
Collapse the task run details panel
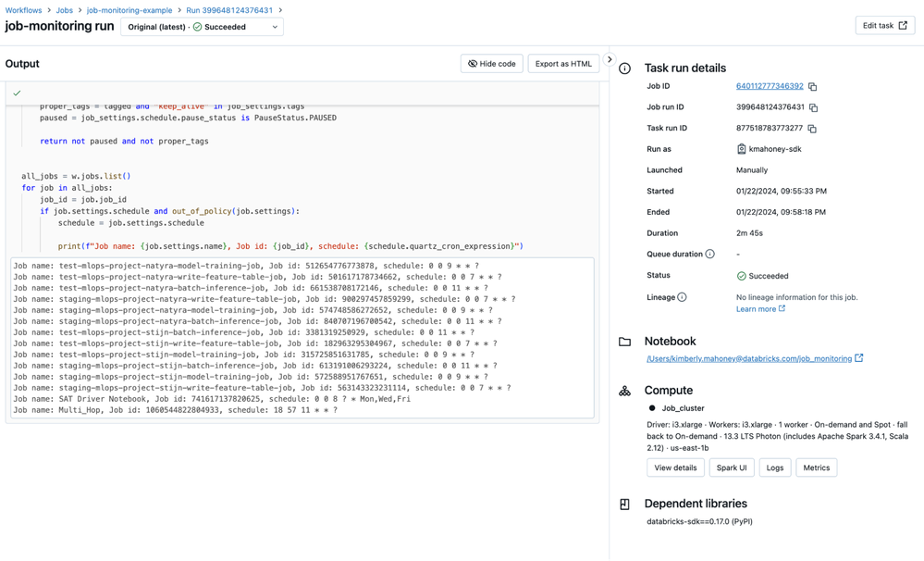(x=610, y=60)
